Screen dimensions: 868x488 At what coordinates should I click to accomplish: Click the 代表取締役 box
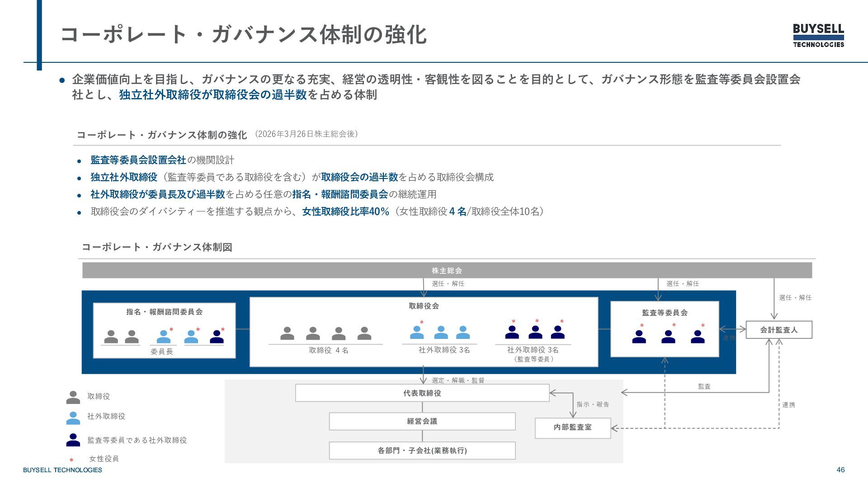tap(422, 393)
